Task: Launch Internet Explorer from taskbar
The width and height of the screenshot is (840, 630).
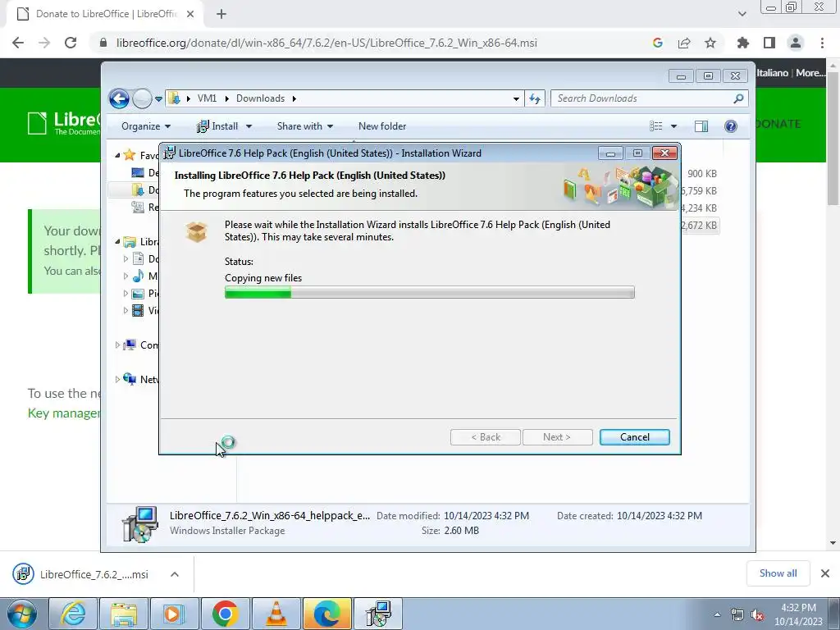Action: tap(73, 614)
